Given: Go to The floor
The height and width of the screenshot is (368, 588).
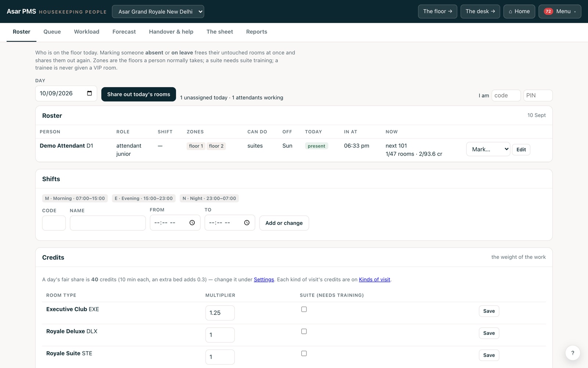Looking at the screenshot, I should pos(437,11).
